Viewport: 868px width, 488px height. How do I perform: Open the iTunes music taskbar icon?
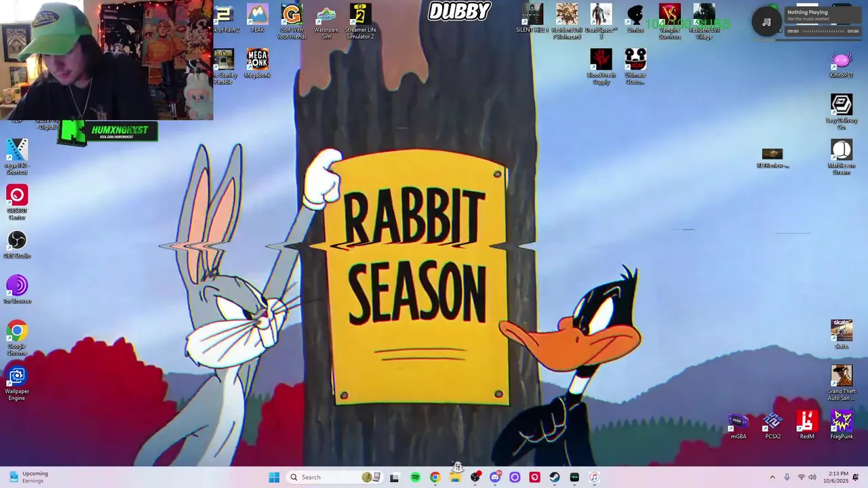tap(594, 477)
